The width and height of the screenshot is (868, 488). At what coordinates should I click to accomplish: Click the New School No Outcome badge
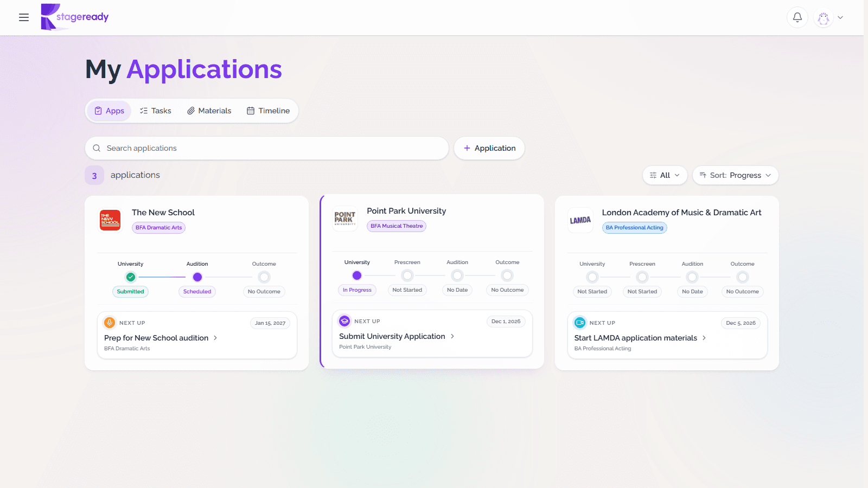[x=264, y=292]
